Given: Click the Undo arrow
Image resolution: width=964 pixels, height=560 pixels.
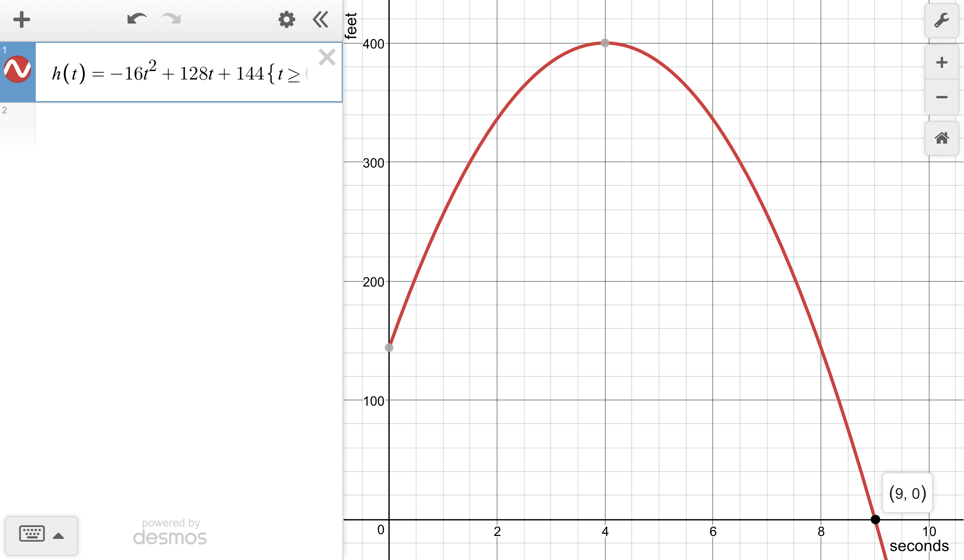Looking at the screenshot, I should tap(137, 19).
